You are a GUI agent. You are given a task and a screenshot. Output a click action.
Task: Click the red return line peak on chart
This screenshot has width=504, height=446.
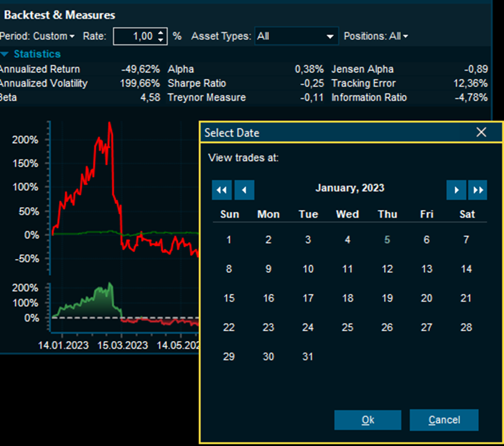[109, 124]
